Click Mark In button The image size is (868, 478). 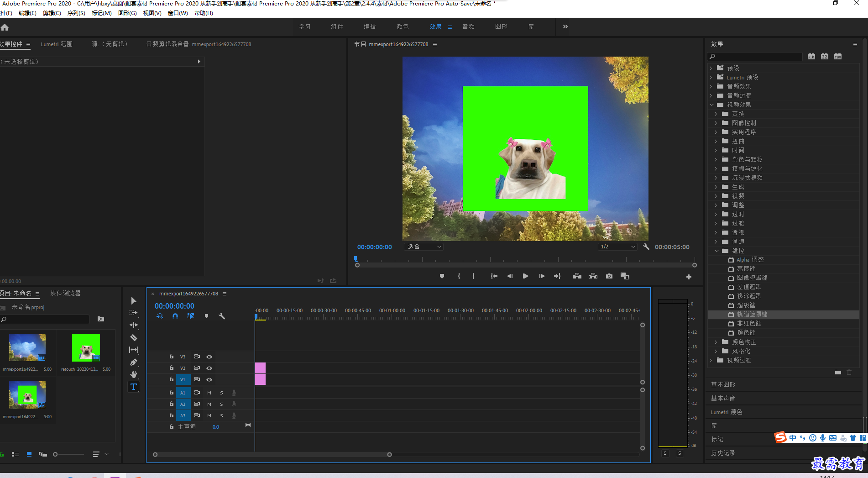pyautogui.click(x=459, y=276)
